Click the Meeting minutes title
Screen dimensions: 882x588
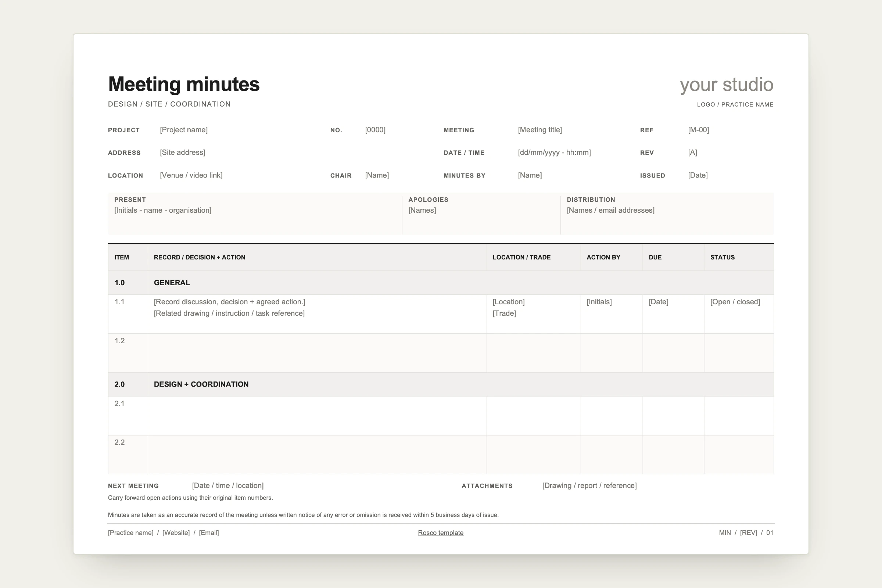[x=184, y=84]
